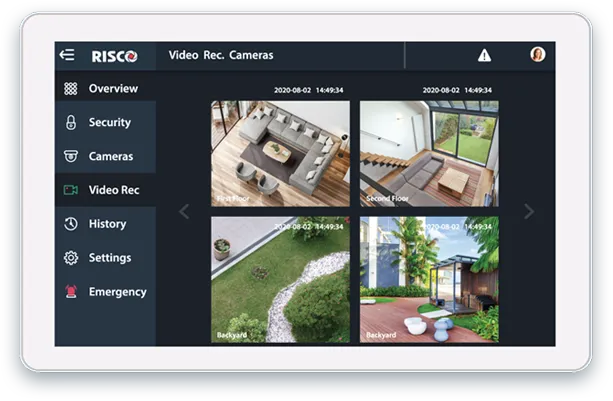Click the timestamp above First Floor feed
Viewport: 613px width, 401px height.
308,90
